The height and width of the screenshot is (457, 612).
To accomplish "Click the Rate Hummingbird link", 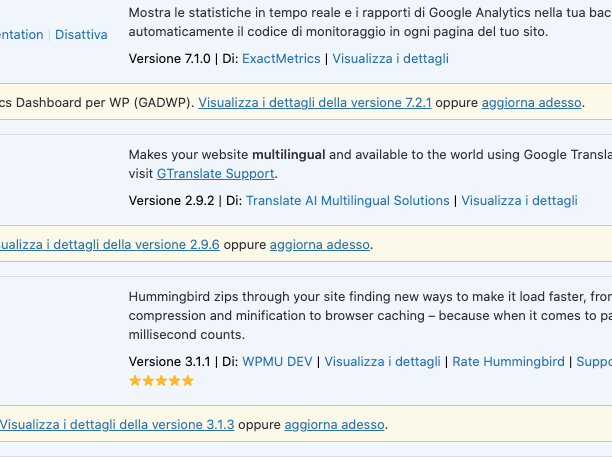I will (x=508, y=361).
